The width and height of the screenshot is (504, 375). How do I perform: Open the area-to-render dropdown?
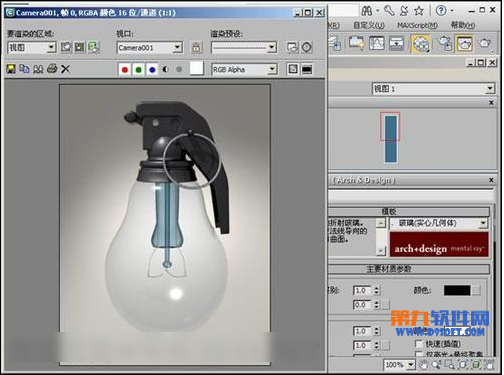pos(32,48)
